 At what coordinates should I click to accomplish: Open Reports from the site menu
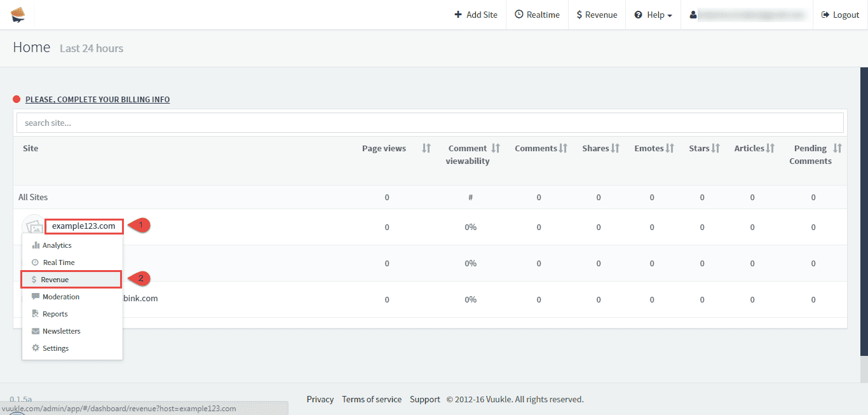(x=55, y=314)
